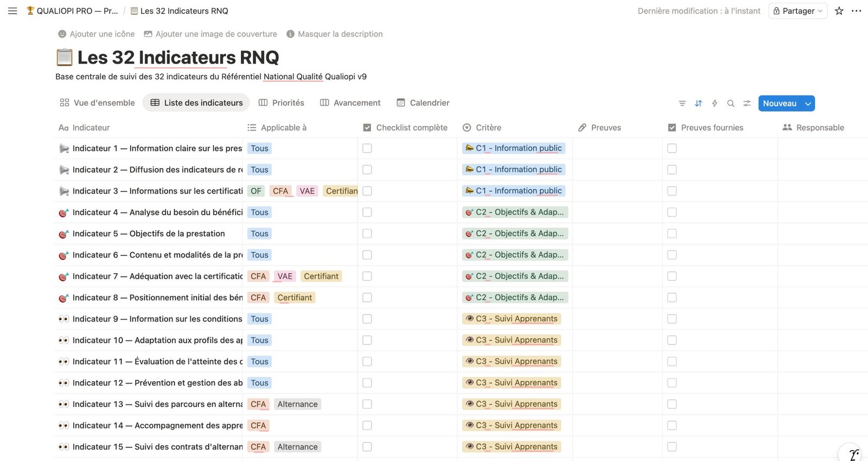Click the trophy icon in breadcrumb
This screenshot has width=868, height=461.
click(x=30, y=11)
